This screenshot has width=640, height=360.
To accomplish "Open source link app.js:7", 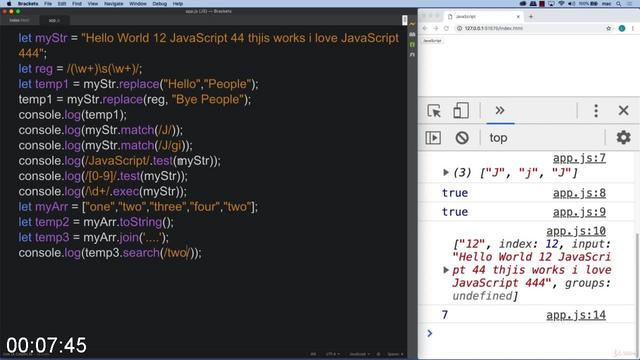I will click(x=579, y=158).
